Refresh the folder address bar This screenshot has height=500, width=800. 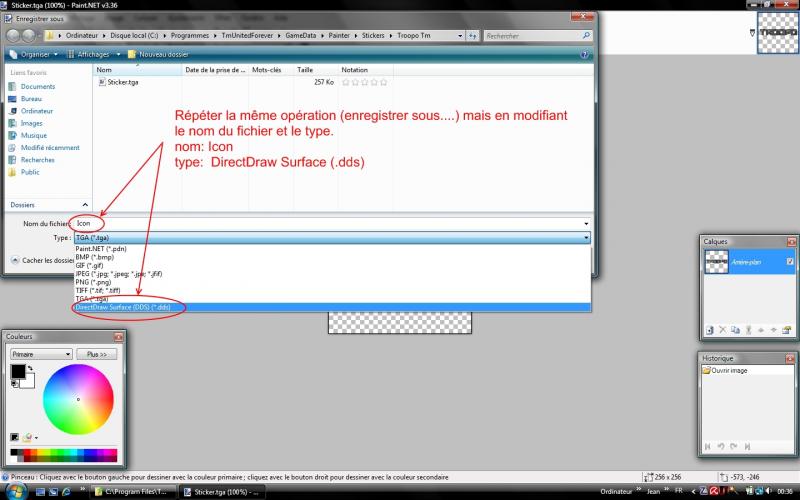tap(472, 36)
